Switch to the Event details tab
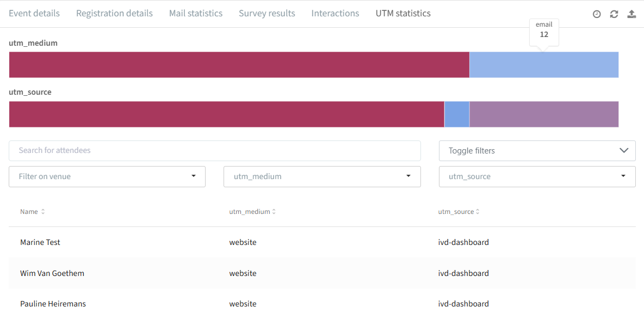The width and height of the screenshot is (644, 319). click(x=34, y=13)
